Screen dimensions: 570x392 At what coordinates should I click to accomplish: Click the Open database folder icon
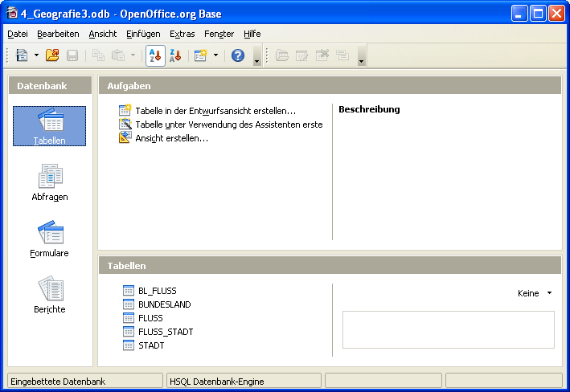click(x=52, y=55)
